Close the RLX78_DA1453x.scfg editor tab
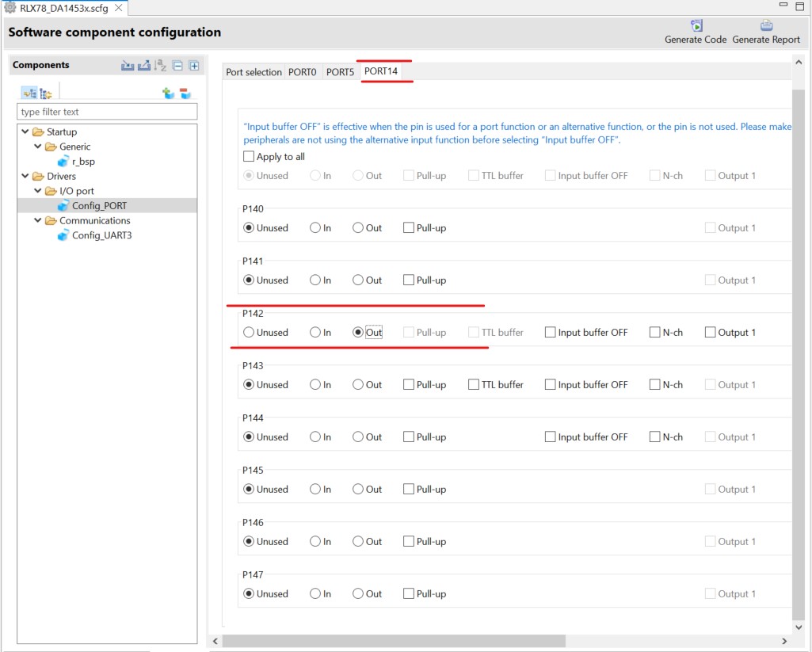 [119, 8]
